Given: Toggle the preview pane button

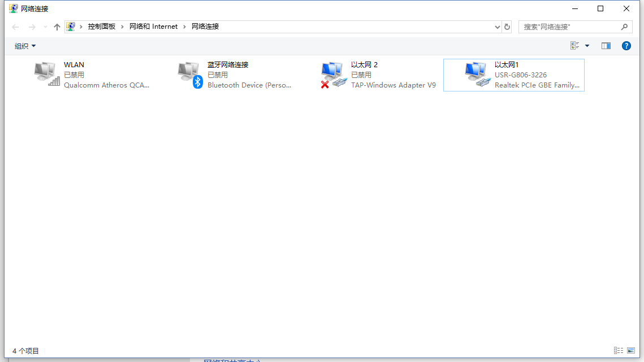Looking at the screenshot, I should [606, 46].
